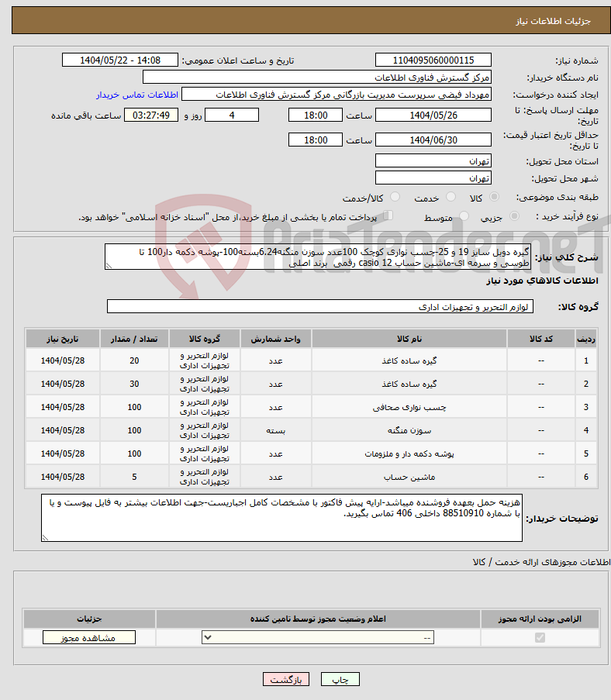The height and width of the screenshot is (700, 611).
Task: Click the quantity 30 in row 2
Action: (134, 384)
